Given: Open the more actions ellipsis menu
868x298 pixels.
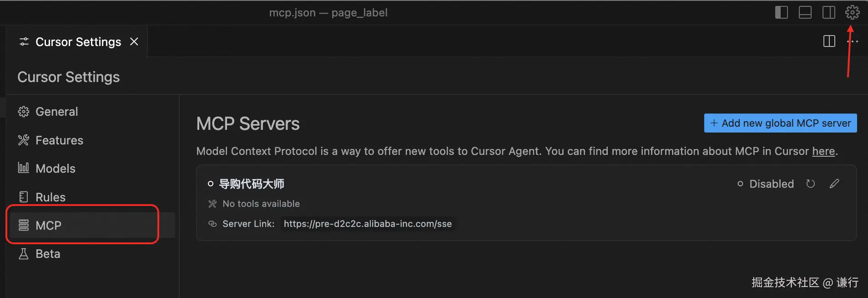Looking at the screenshot, I should (853, 41).
